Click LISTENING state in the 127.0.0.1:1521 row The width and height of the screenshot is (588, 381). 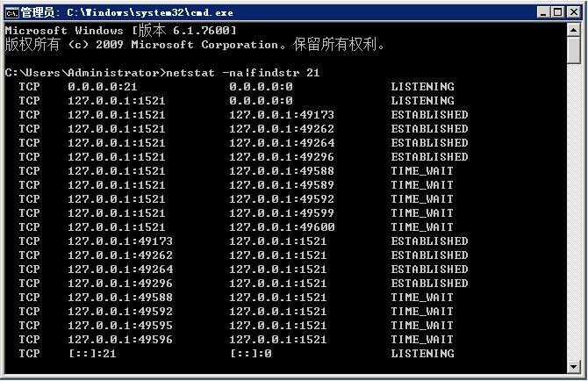423,100
